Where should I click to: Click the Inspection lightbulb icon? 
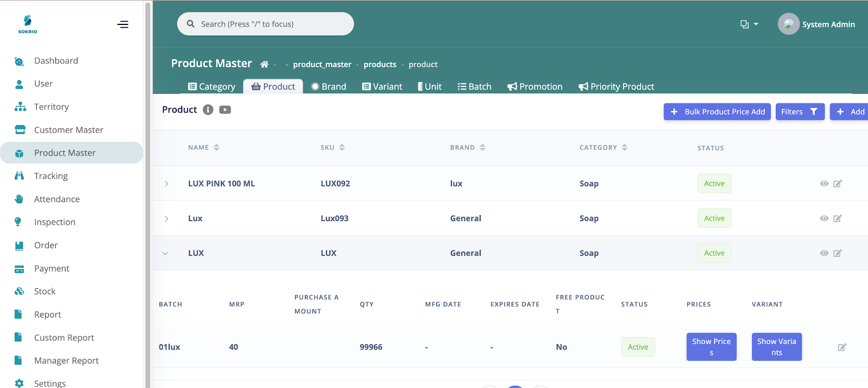18,222
